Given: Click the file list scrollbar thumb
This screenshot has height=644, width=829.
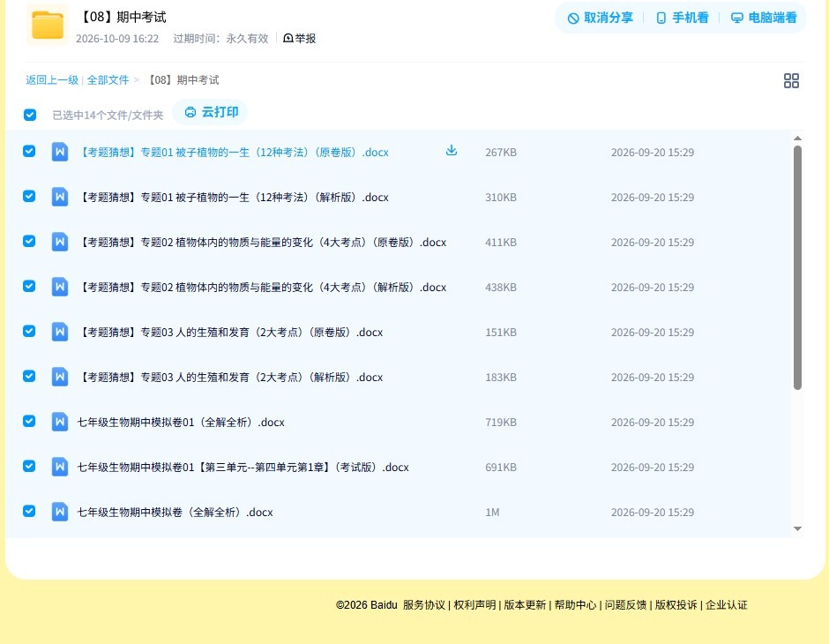Looking at the screenshot, I should coord(797,267).
